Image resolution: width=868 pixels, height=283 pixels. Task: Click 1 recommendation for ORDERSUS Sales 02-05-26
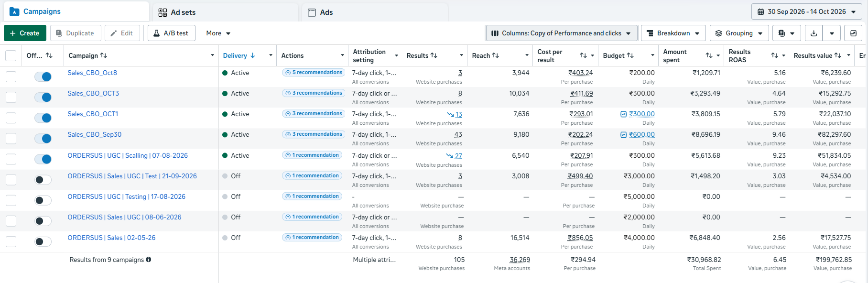(x=312, y=238)
